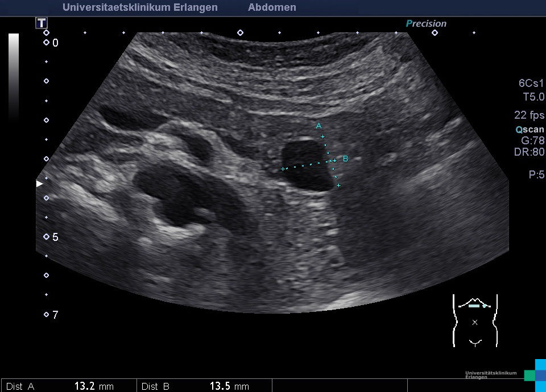This screenshot has width=546, height=392.
Task: Select caliper A's upper crosshair endpoint
Action: click(x=322, y=137)
